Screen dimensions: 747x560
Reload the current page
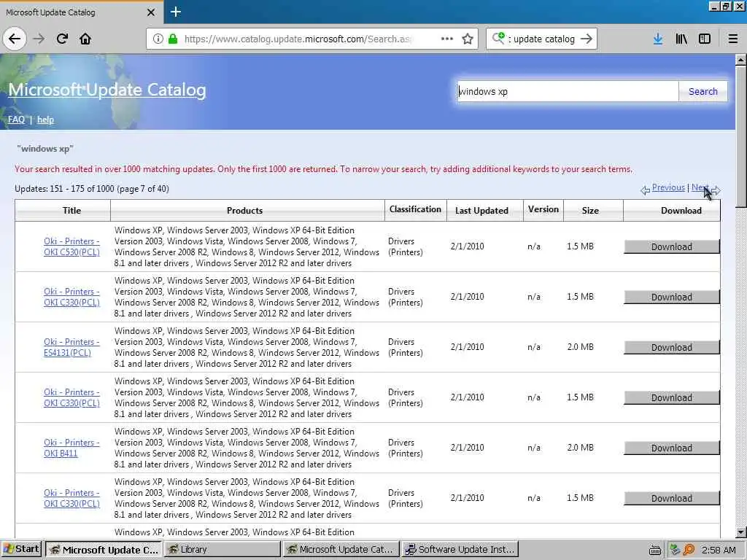[x=62, y=39]
